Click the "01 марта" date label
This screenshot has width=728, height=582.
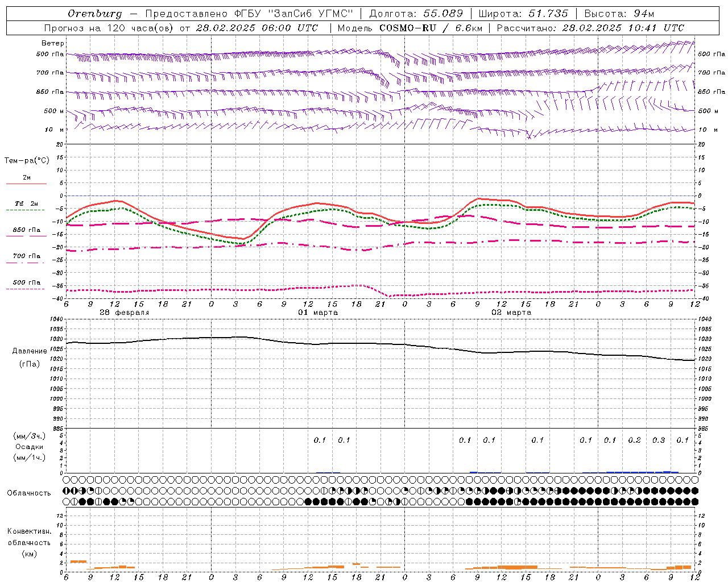tap(318, 313)
